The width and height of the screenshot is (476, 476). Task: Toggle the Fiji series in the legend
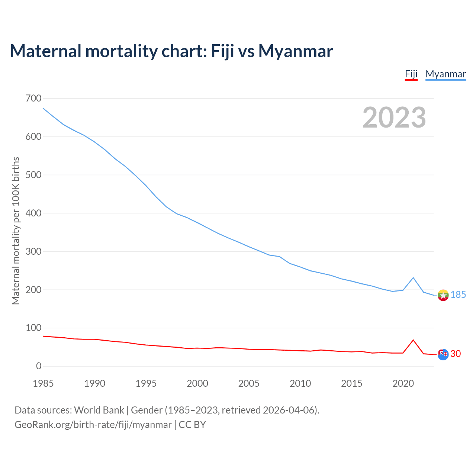(x=411, y=74)
